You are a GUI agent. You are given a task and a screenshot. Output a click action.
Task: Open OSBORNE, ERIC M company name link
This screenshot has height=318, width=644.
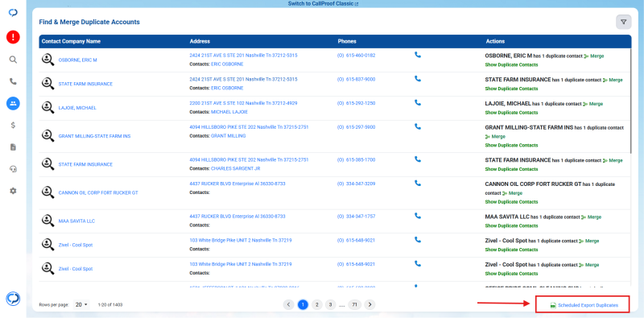pyautogui.click(x=77, y=60)
